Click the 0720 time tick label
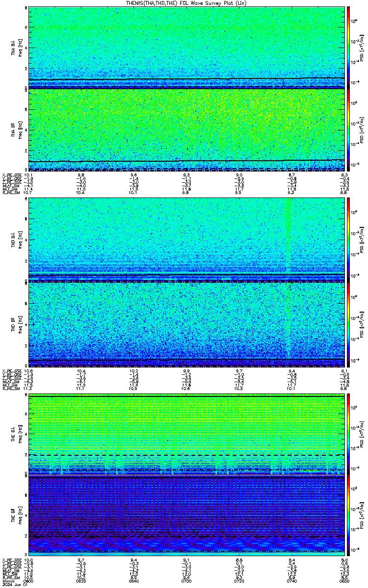This screenshot has width=368, height=588. coord(239,581)
